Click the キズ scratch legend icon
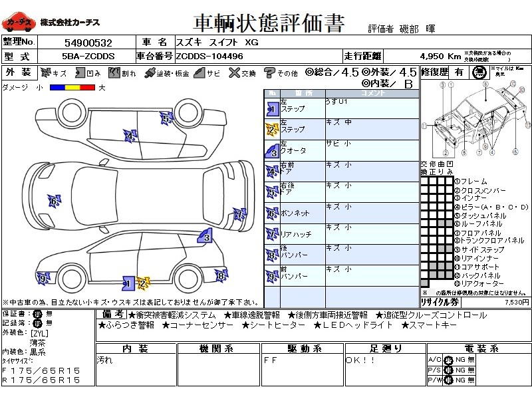 [x=45, y=72]
